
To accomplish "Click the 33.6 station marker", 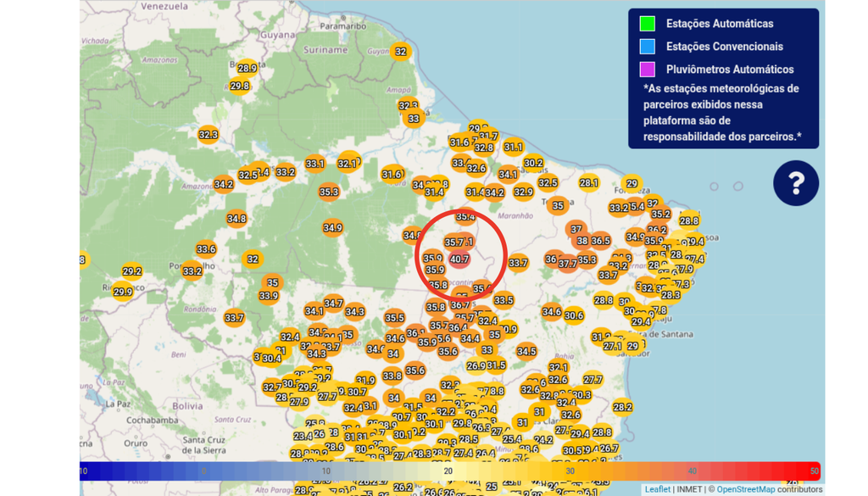I will coord(206,249).
